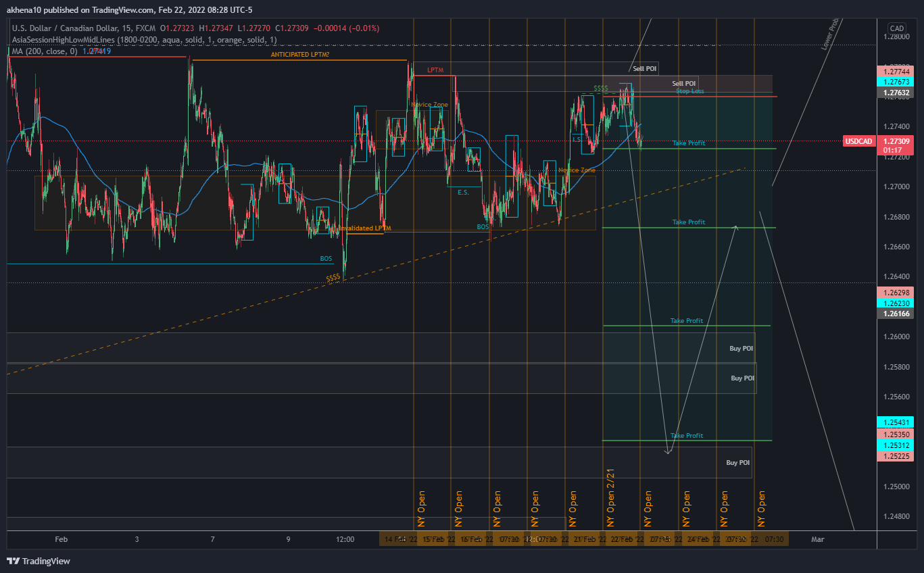Image resolution: width=924 pixels, height=573 pixels.
Task: Select the Buy POI label at the 1.26000 level
Action: (x=741, y=349)
